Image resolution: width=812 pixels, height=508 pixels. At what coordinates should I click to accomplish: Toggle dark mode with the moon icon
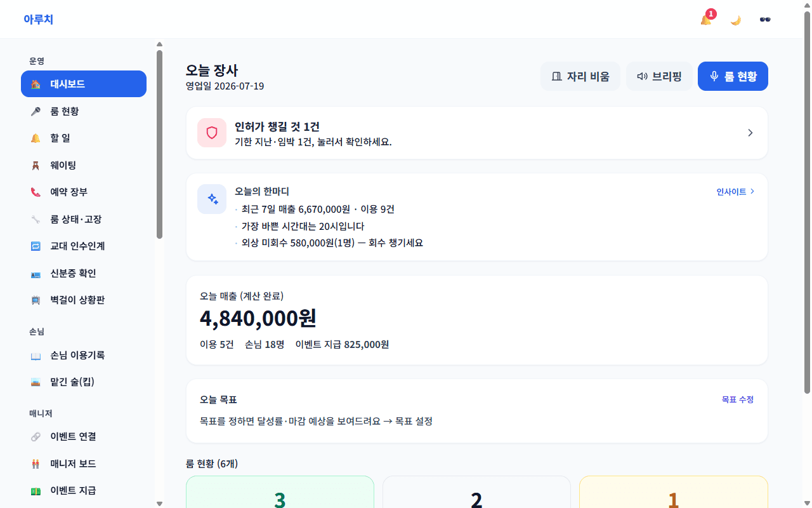coord(736,20)
